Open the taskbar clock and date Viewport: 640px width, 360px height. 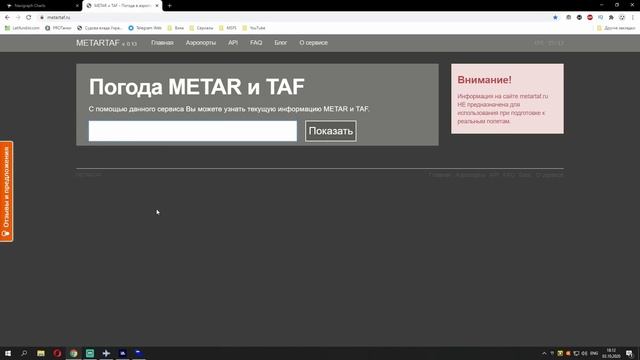pos(611,353)
